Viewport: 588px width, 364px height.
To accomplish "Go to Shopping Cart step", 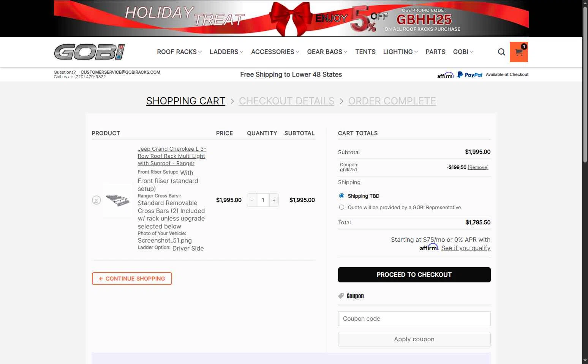I will 186,101.
